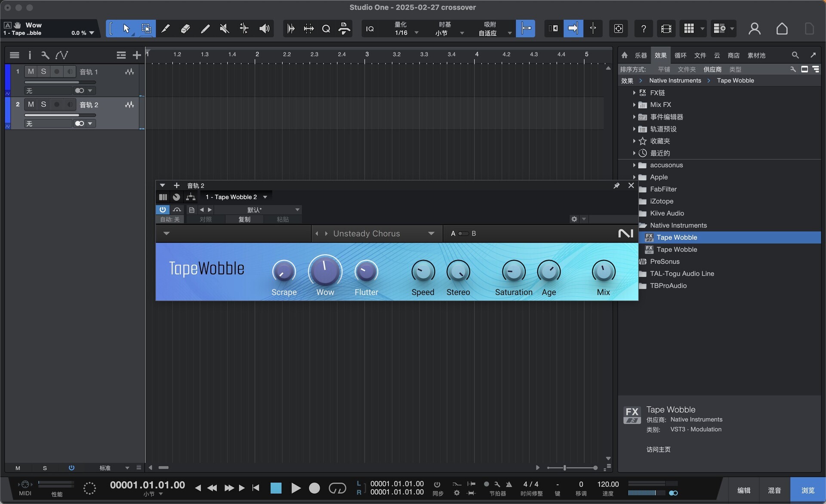The image size is (826, 504).
Task: Open the Tape Wobble 2 insert selector dropdown
Action: 265,197
